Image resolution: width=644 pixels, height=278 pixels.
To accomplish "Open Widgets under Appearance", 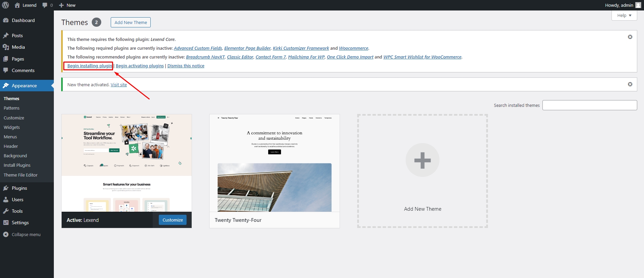I will coord(12,127).
